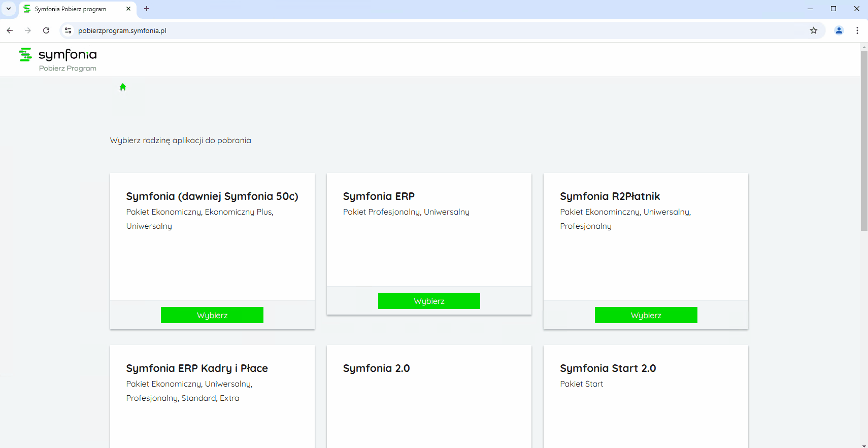This screenshot has height=448, width=868.
Task: Select the Symfonia Pobierz program tab
Action: point(78,9)
